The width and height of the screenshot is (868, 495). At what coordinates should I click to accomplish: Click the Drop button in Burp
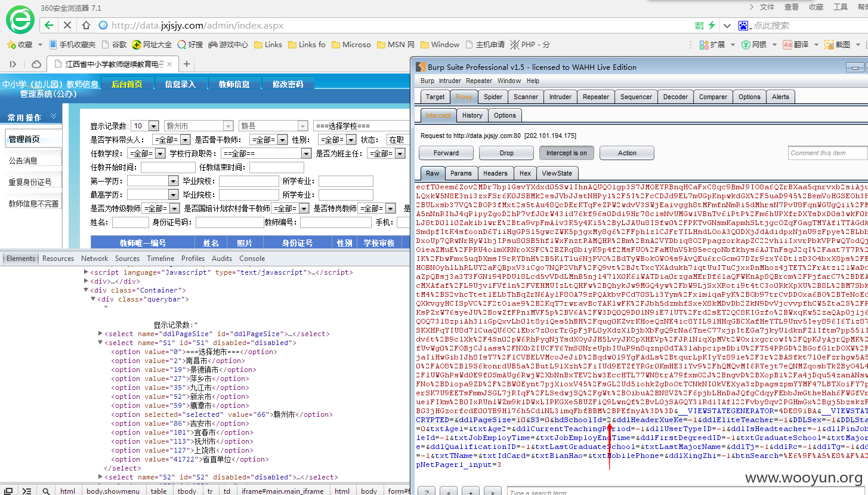(506, 153)
